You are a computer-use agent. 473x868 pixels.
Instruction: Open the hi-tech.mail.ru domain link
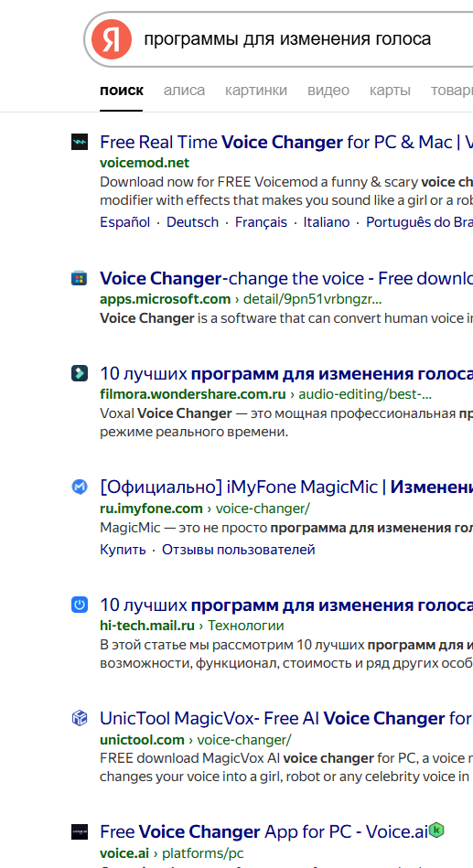[x=146, y=626]
